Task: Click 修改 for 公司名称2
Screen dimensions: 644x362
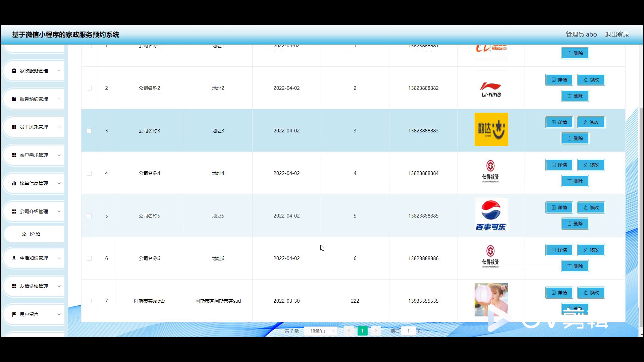Action: [x=591, y=80]
